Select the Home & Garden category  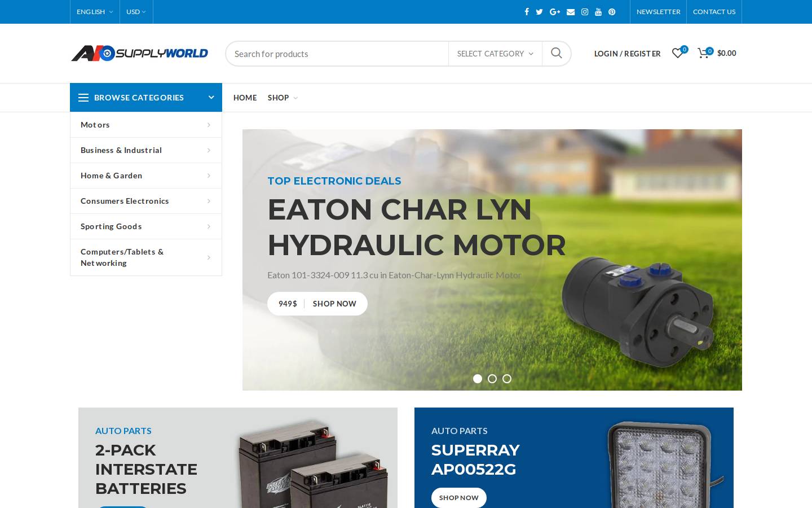146,176
